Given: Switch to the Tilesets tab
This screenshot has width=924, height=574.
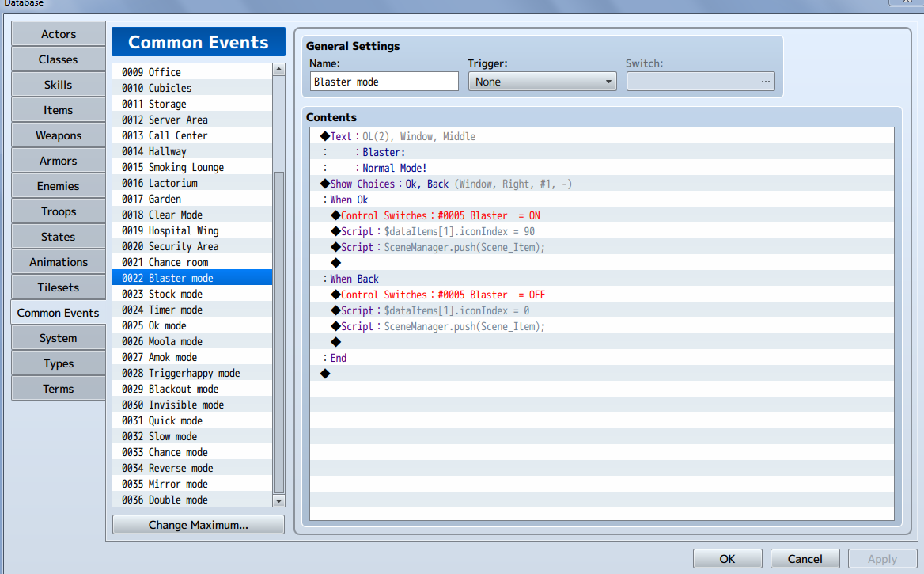Looking at the screenshot, I should click(x=59, y=288).
